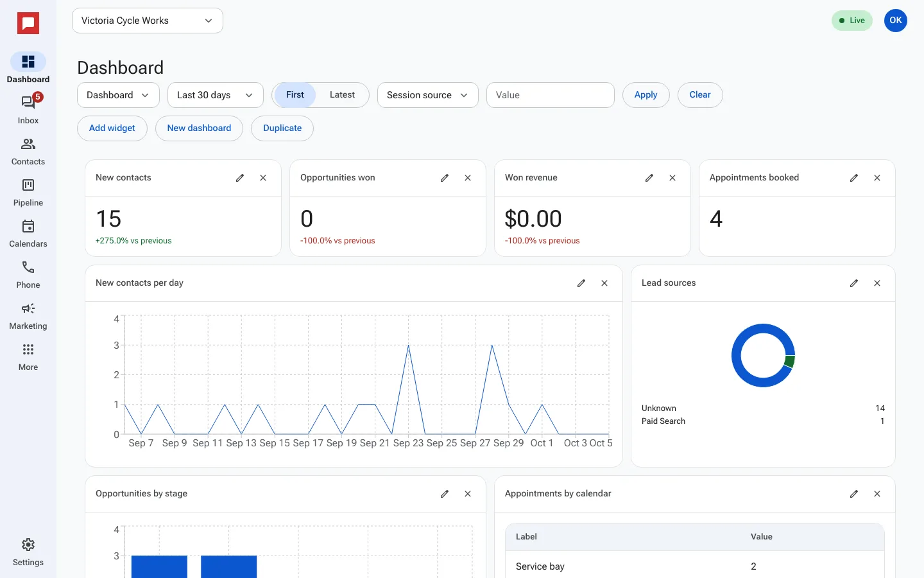The width and height of the screenshot is (924, 578).
Task: Click the Label column header
Action: pos(526,537)
